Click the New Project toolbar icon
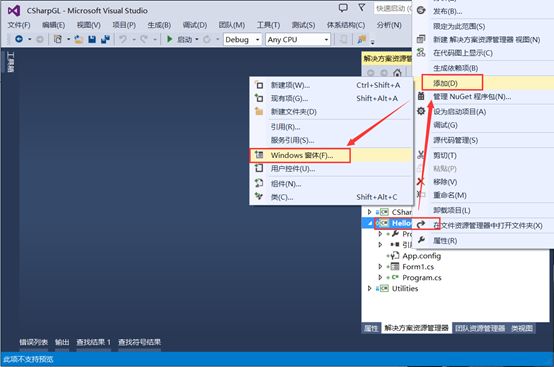Image resolution: width=554 pixels, height=367 pixels. [58, 39]
